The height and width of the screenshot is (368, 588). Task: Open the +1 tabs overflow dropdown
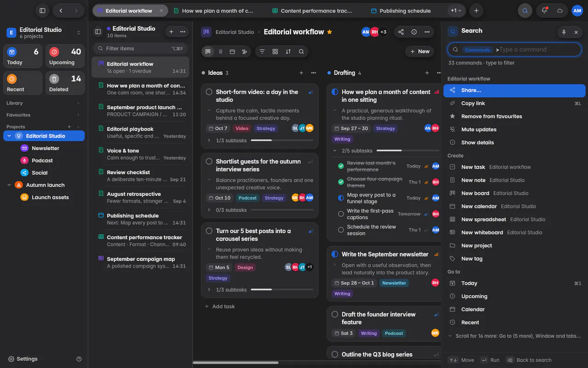click(456, 11)
